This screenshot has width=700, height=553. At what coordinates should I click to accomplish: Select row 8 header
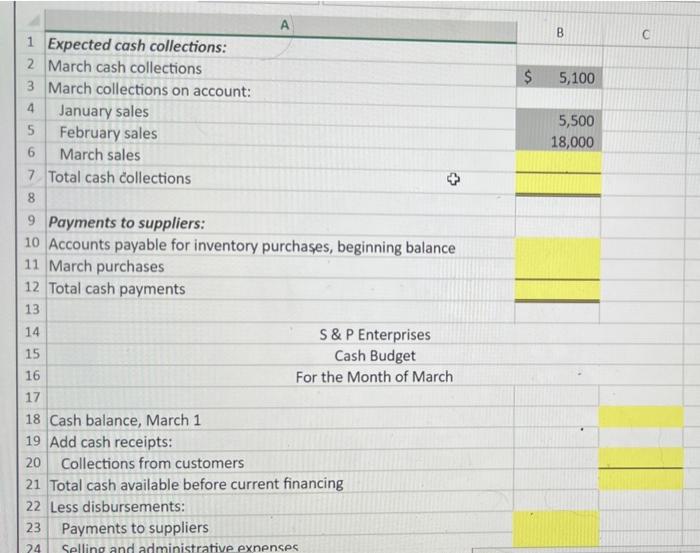click(x=31, y=197)
